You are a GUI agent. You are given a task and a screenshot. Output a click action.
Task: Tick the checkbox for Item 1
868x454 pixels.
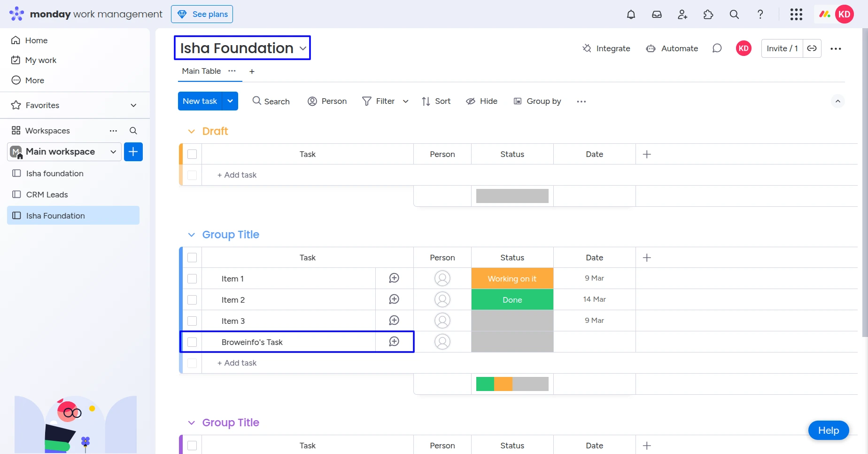(192, 279)
